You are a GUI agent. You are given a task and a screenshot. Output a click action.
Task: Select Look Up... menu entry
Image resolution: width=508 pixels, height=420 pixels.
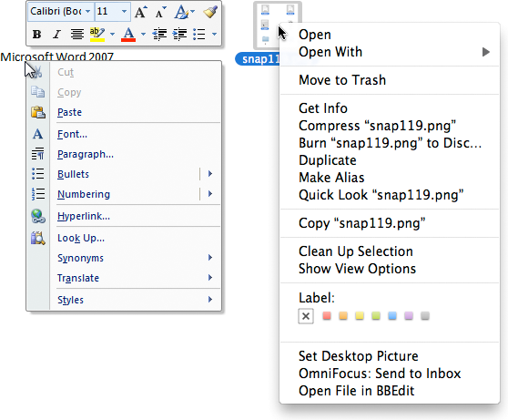click(x=81, y=239)
